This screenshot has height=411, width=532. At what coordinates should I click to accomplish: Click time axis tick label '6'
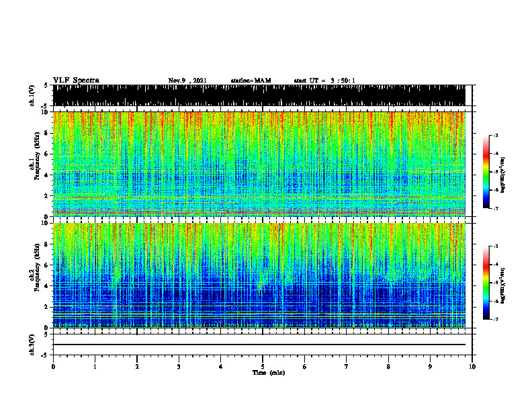[305, 367]
